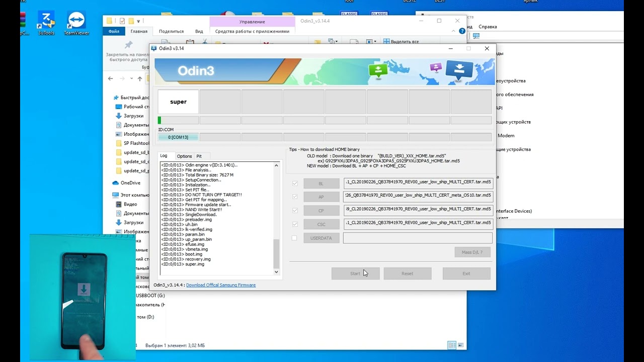Select Загрузки under Quick access in Explorer
Screen dimensions: 644x362
click(133, 116)
